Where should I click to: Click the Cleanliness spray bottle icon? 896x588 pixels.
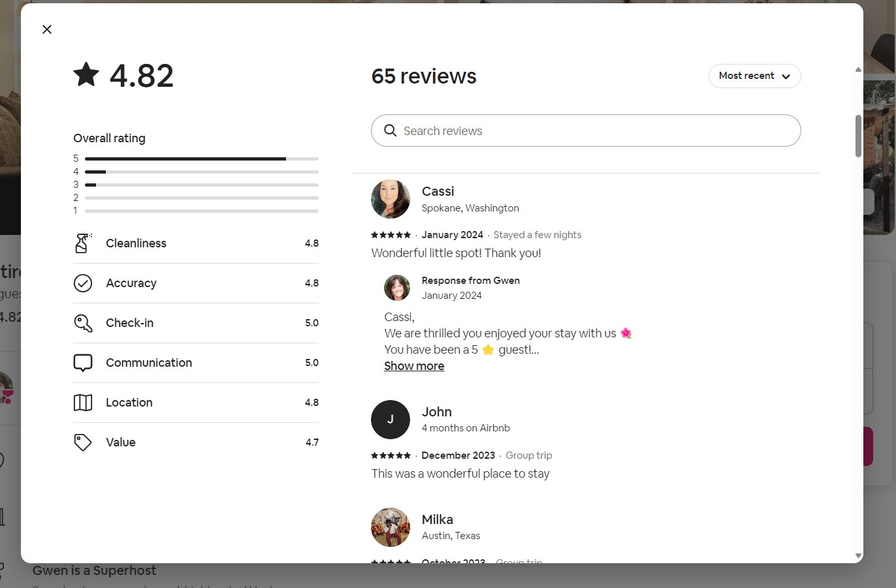coord(83,243)
